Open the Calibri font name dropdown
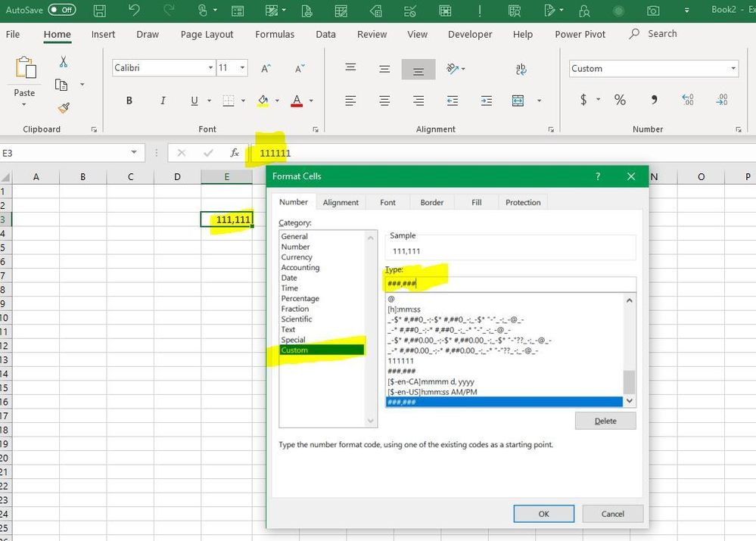756x541 pixels. 210,68
